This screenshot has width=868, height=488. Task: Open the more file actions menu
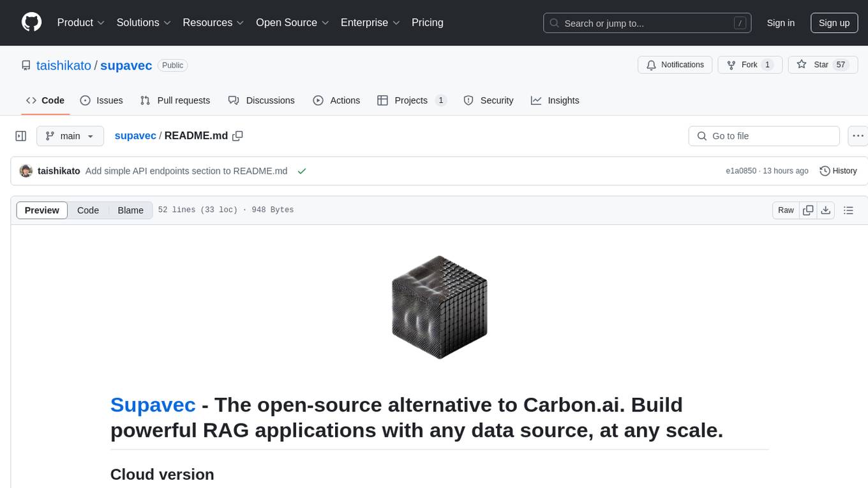point(858,136)
